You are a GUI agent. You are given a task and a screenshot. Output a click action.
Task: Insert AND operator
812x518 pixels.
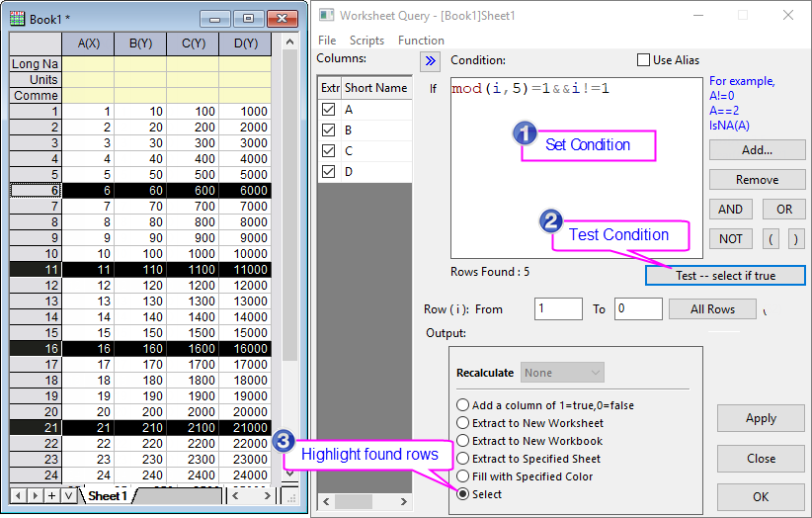click(x=731, y=210)
